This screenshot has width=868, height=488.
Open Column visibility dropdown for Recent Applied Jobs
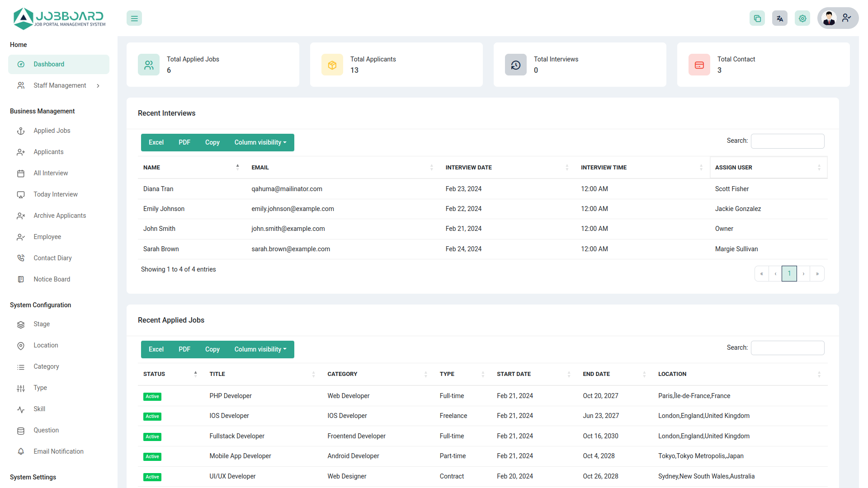(x=260, y=349)
